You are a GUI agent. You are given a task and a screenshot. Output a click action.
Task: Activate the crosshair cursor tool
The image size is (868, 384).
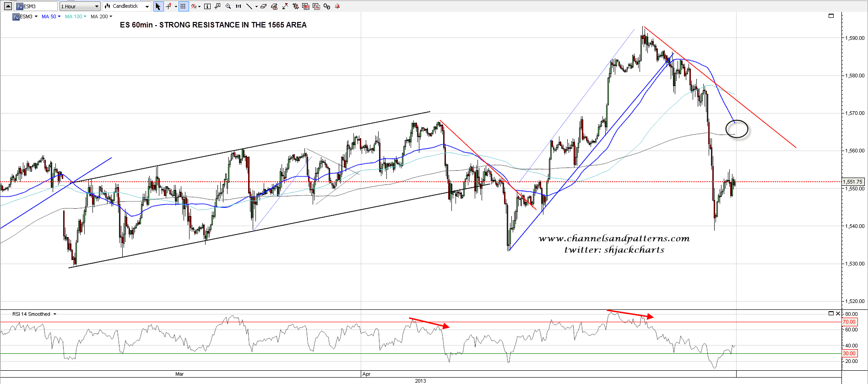168,6
